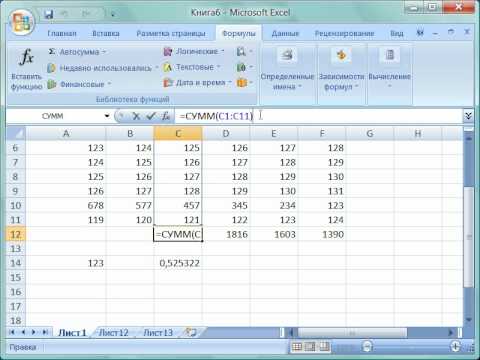This screenshot has width=480, height=360.
Task: Open Зависимости формул group
Action: (341, 70)
